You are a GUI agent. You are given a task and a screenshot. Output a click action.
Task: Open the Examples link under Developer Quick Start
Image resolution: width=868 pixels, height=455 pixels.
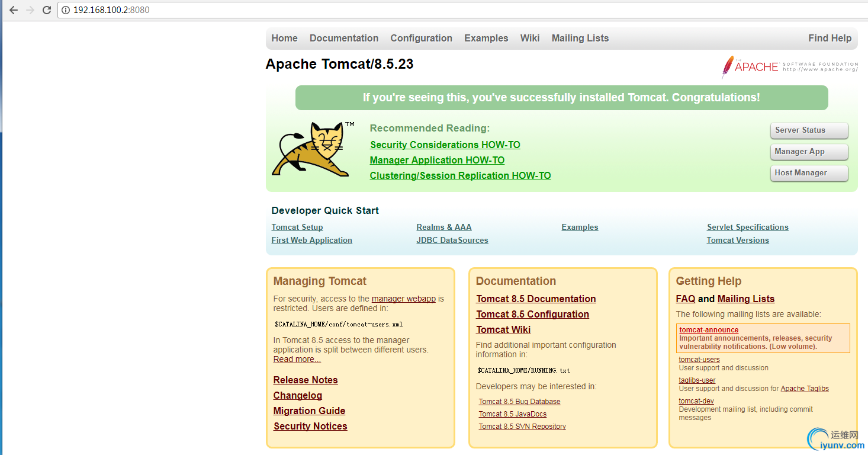580,227
